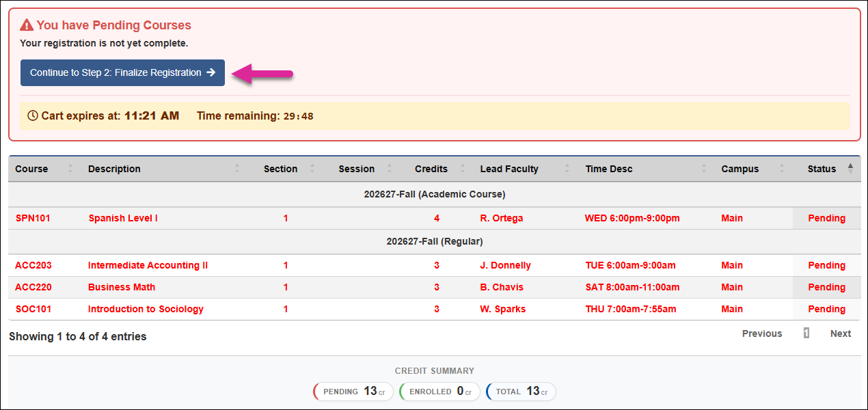Click the Course column header label
Image resolution: width=868 pixels, height=410 pixels.
coord(31,169)
